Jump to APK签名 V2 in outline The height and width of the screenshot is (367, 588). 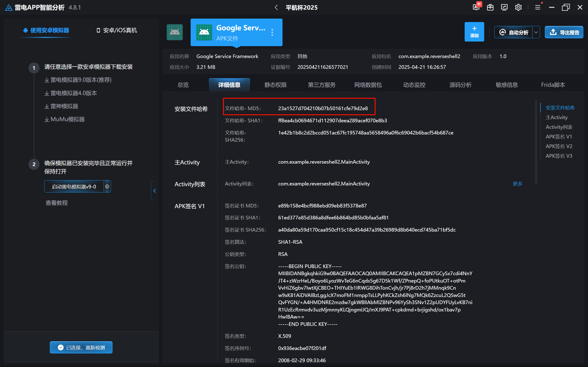coord(559,146)
